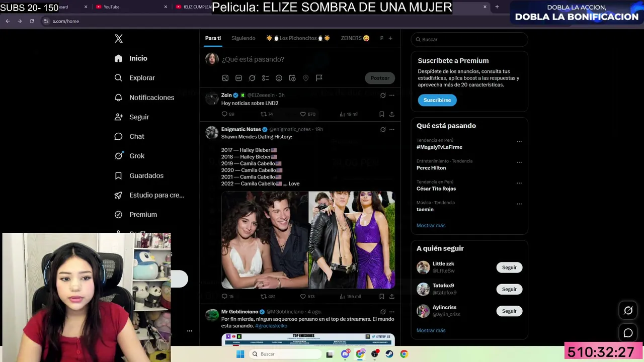This screenshot has width=644, height=362.
Task: Go to Inicio in the sidebar
Action: click(x=131, y=58)
